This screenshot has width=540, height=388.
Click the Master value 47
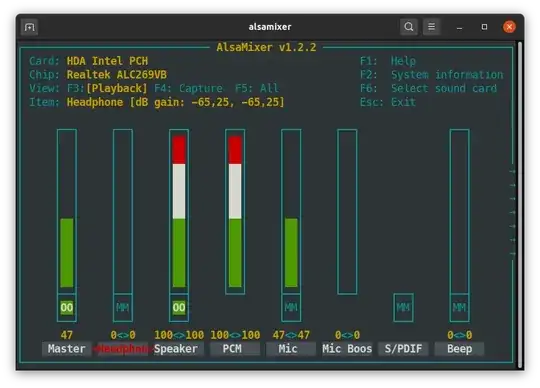pos(67,335)
